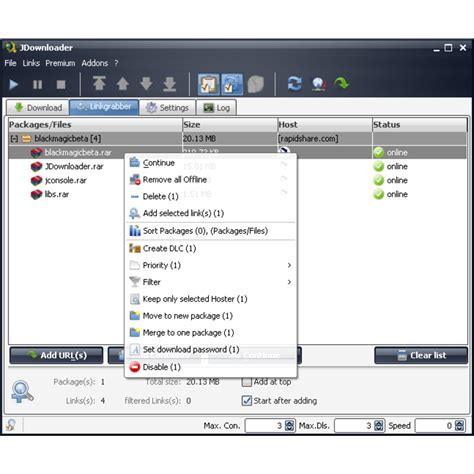Click the Clear list button

421,355
